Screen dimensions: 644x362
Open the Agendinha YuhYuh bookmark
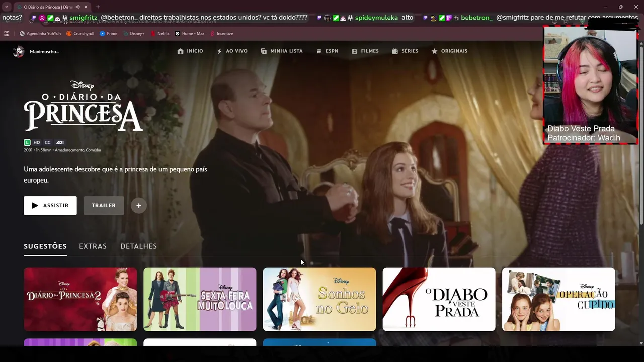pos(40,34)
